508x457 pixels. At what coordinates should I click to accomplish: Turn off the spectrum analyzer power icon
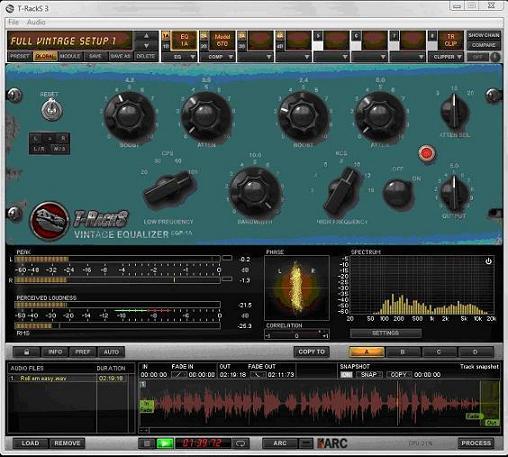click(x=488, y=261)
